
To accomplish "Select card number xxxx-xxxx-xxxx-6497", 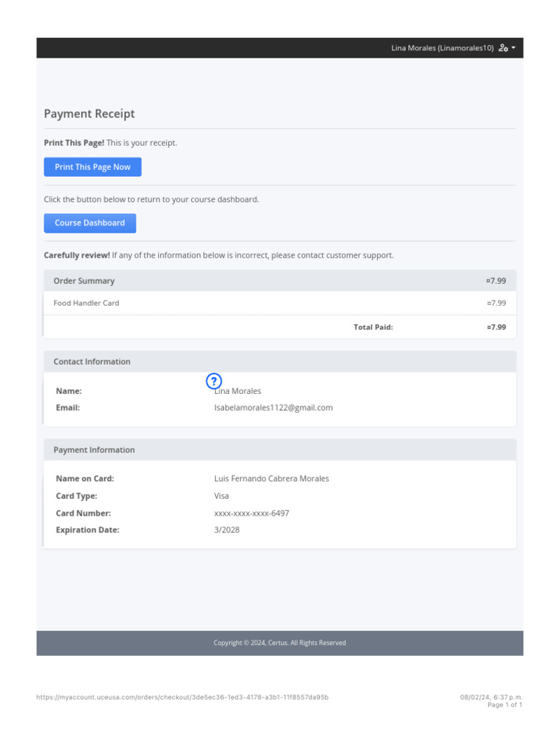I will [x=252, y=514].
